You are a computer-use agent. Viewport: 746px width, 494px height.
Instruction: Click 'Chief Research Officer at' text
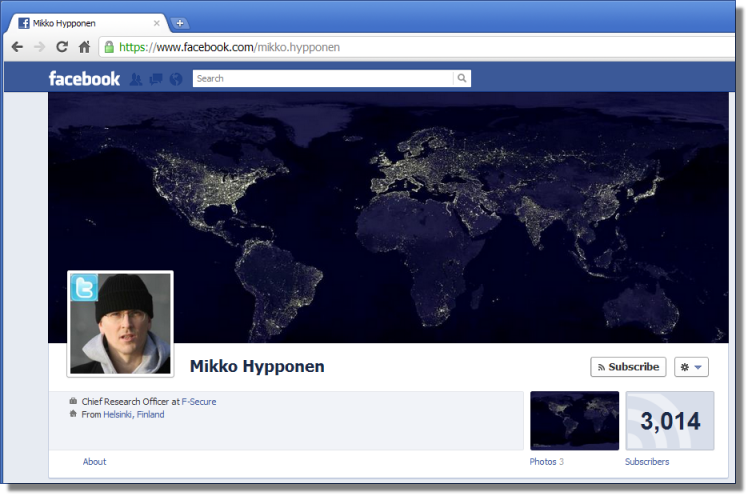tap(130, 402)
